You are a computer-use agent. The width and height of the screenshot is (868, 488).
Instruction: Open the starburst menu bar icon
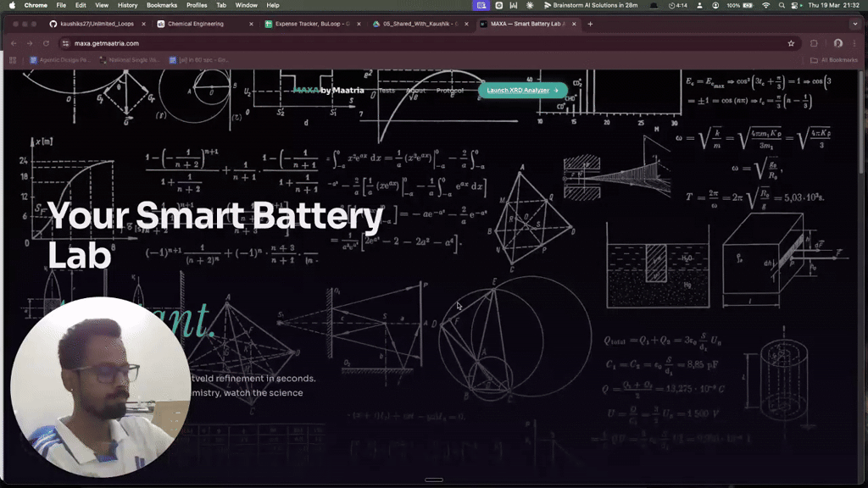click(x=530, y=5)
